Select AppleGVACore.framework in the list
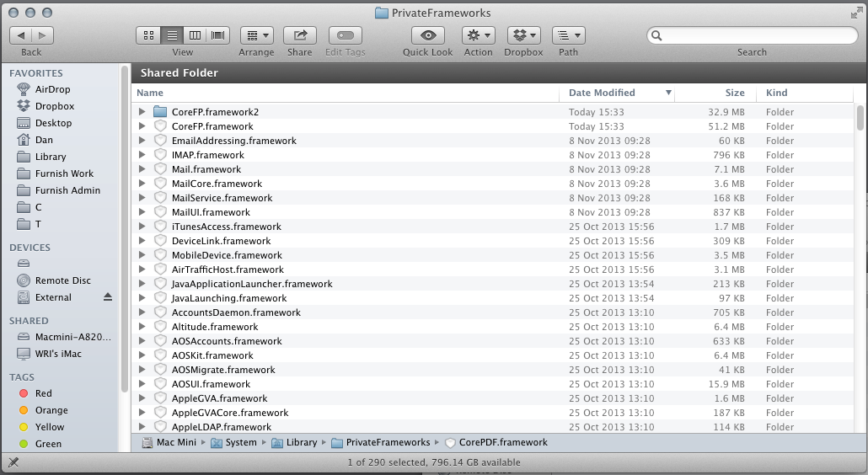Image resolution: width=868 pixels, height=475 pixels. tap(493, 413)
